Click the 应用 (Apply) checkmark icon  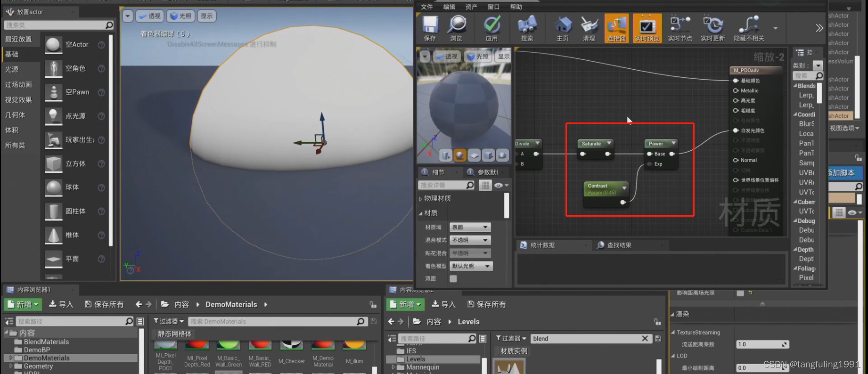pos(491,28)
